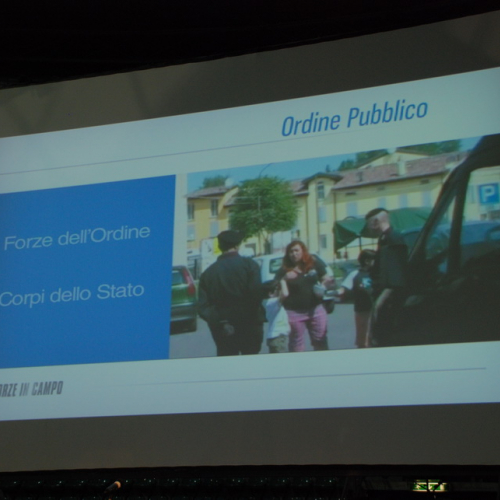This screenshot has height=500, width=500.
Task: Click the blue parking P sign
Action: tap(488, 194)
